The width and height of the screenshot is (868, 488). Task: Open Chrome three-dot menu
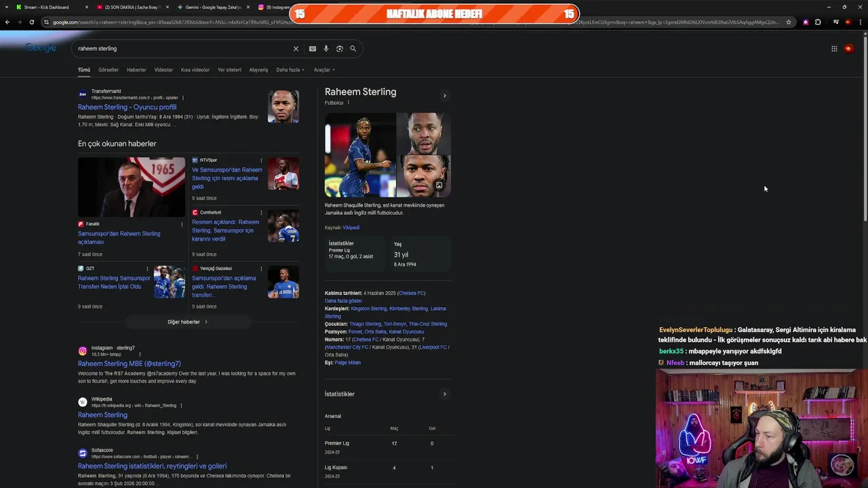pyautogui.click(x=860, y=22)
